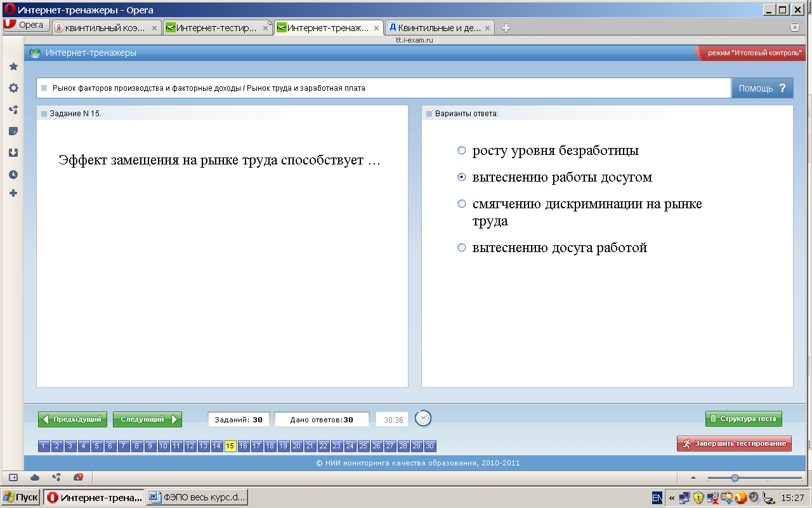The width and height of the screenshot is (812, 508).
Task: Go to next question with Следующий
Action: point(147,420)
